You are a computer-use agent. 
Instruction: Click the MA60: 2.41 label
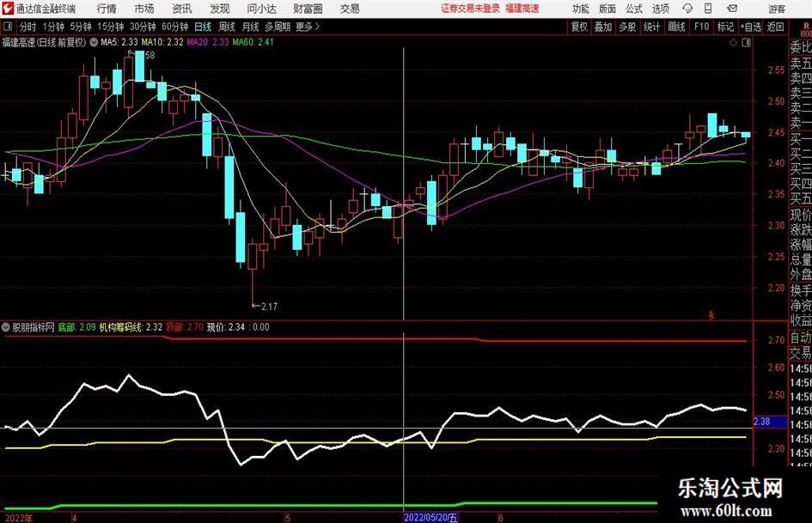click(x=253, y=42)
